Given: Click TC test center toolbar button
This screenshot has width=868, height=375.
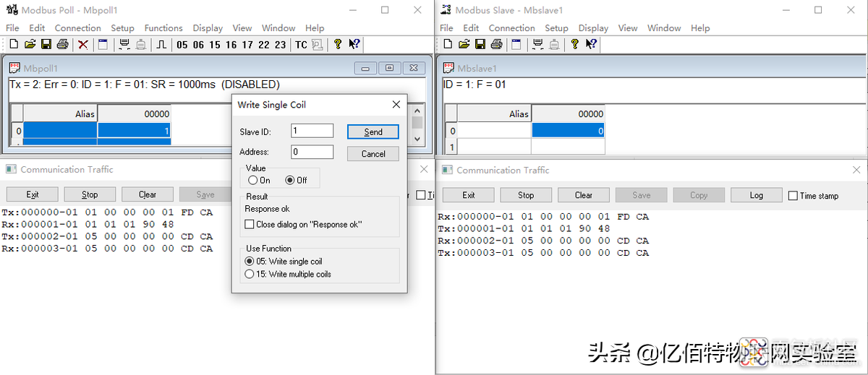Looking at the screenshot, I should click(301, 45).
